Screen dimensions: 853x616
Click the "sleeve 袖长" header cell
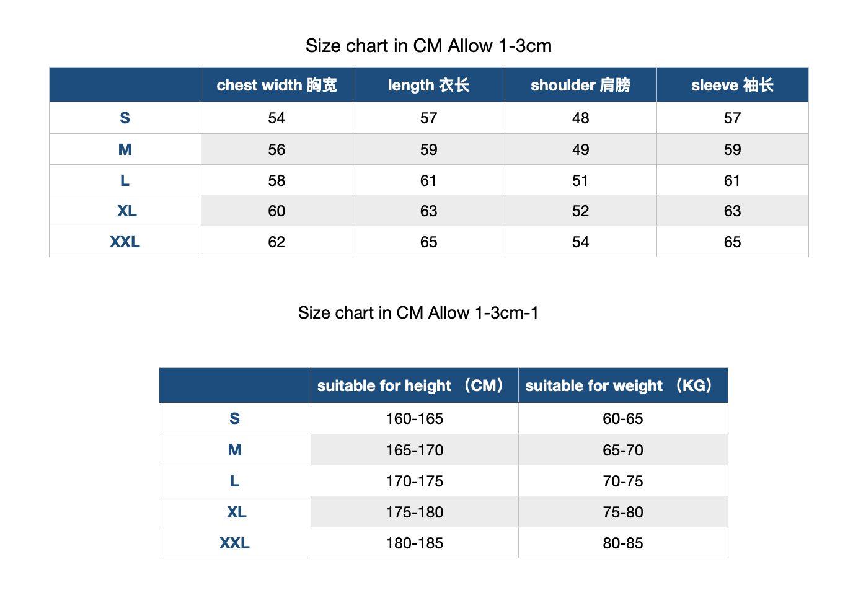click(x=732, y=85)
